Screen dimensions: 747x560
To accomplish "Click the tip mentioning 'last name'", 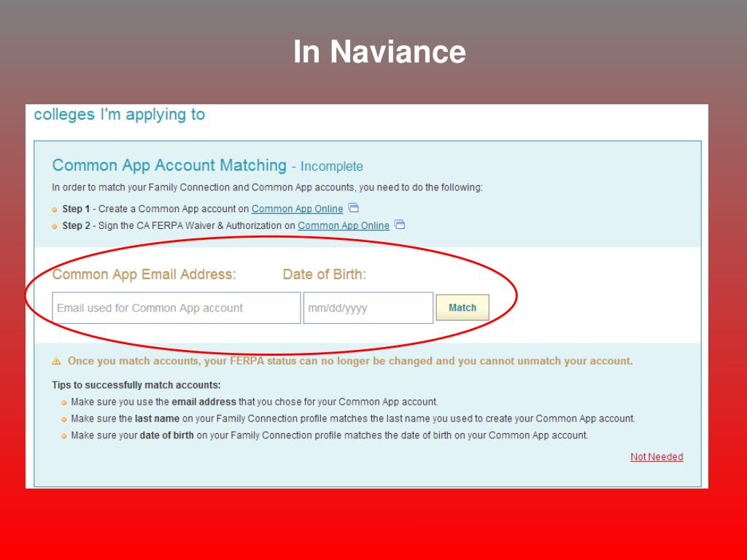I will click(x=353, y=419).
